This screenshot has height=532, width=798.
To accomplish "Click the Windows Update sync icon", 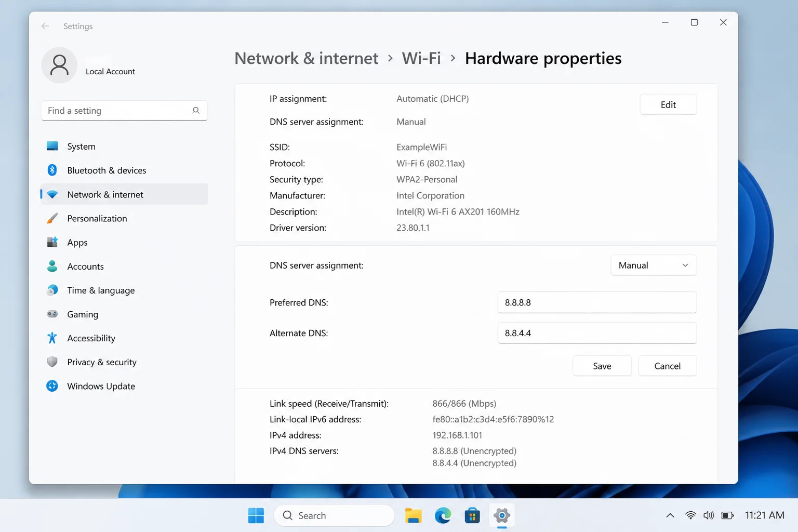I will (52, 385).
